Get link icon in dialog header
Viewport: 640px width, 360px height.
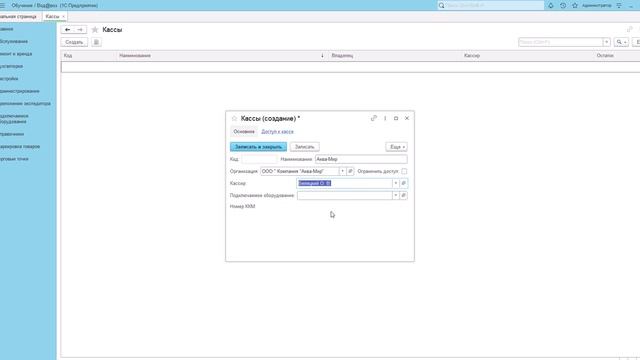click(374, 118)
